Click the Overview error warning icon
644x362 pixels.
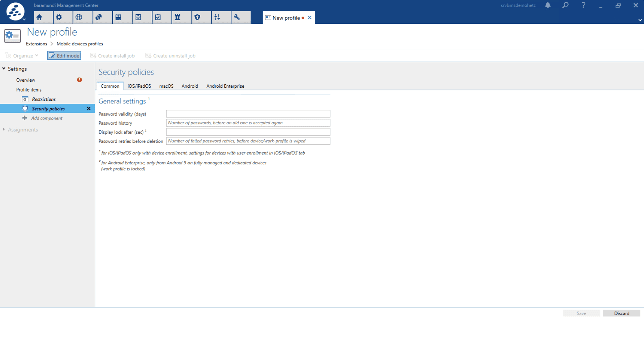click(x=79, y=80)
